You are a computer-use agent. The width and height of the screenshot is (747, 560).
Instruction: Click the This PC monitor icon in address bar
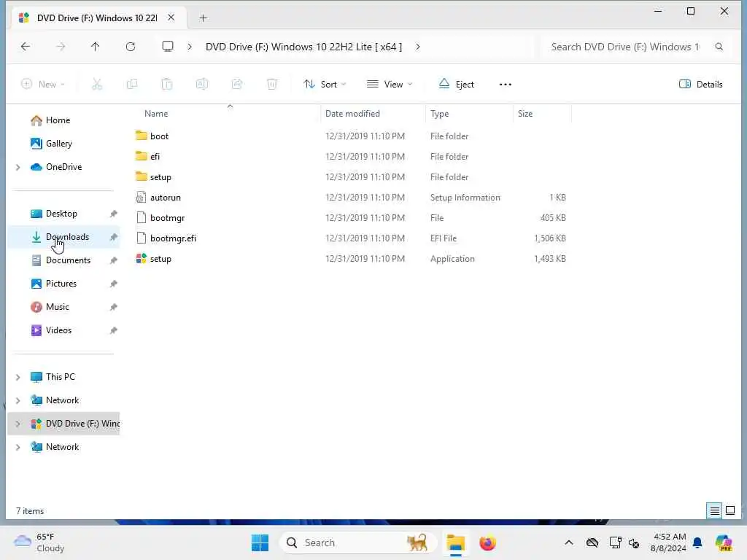(x=168, y=47)
